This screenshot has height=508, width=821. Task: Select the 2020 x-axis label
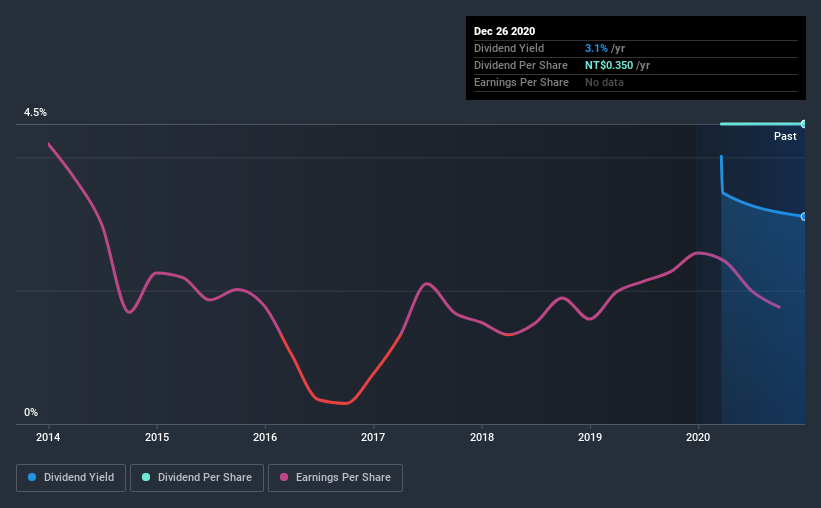click(x=698, y=437)
